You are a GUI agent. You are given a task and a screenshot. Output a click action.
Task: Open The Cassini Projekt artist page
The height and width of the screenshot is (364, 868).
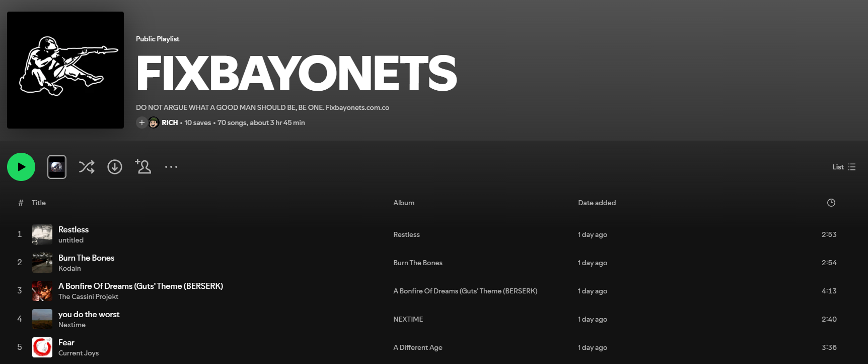click(x=88, y=296)
